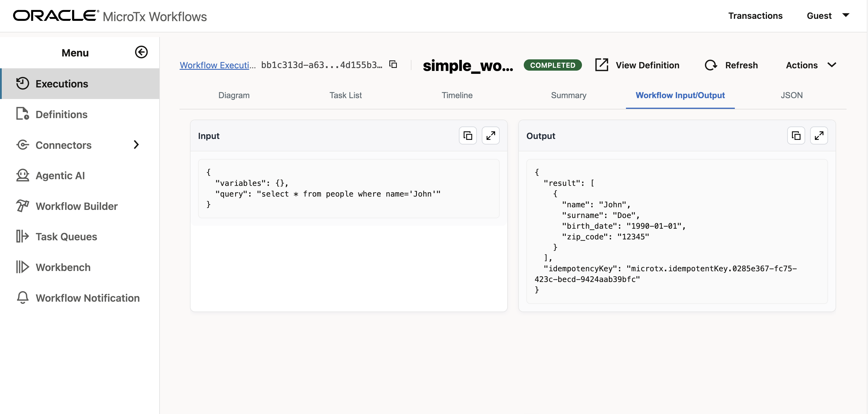Select the Workflow Input/Output tab
This screenshot has width=868, height=414.
pos(680,95)
